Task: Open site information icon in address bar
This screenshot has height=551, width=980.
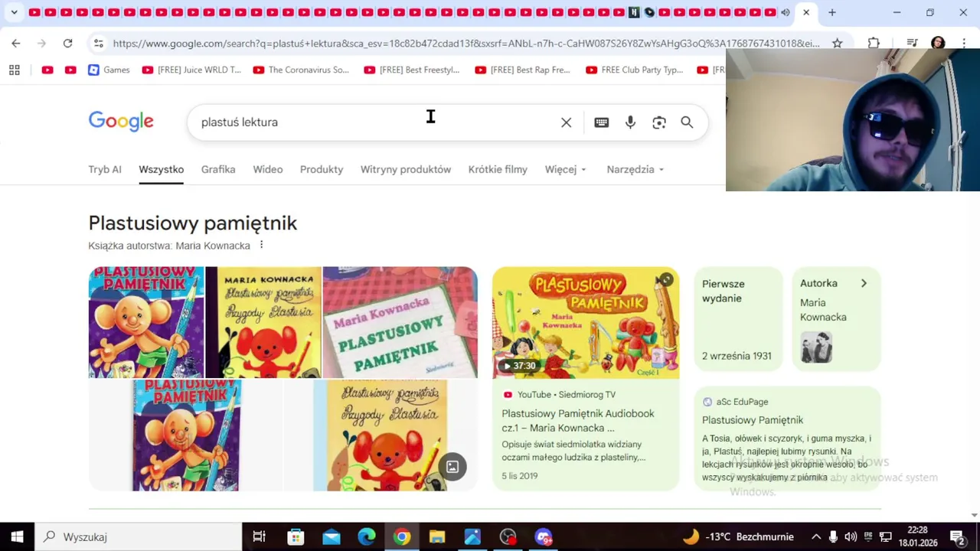Action: (x=98, y=44)
